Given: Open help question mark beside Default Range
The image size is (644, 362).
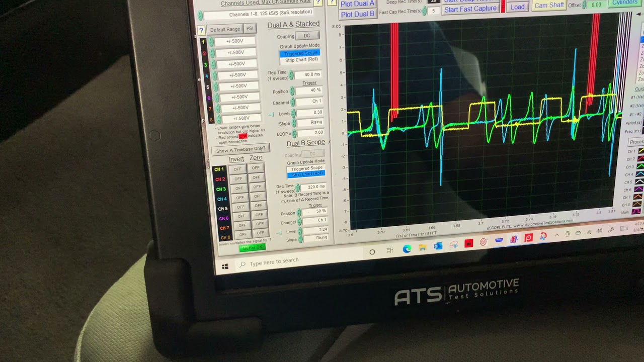Looking at the screenshot, I should [201, 30].
